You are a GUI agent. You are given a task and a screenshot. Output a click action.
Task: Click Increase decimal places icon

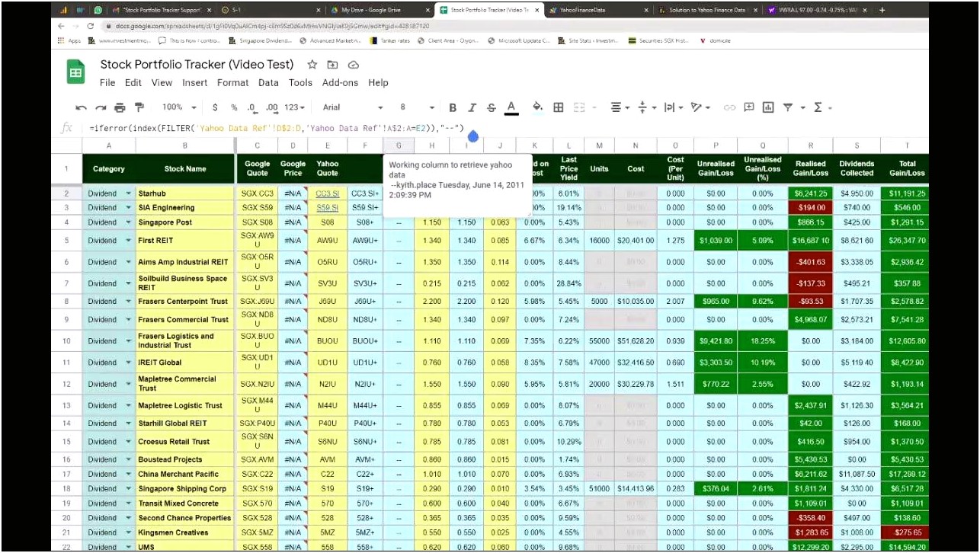click(x=272, y=107)
